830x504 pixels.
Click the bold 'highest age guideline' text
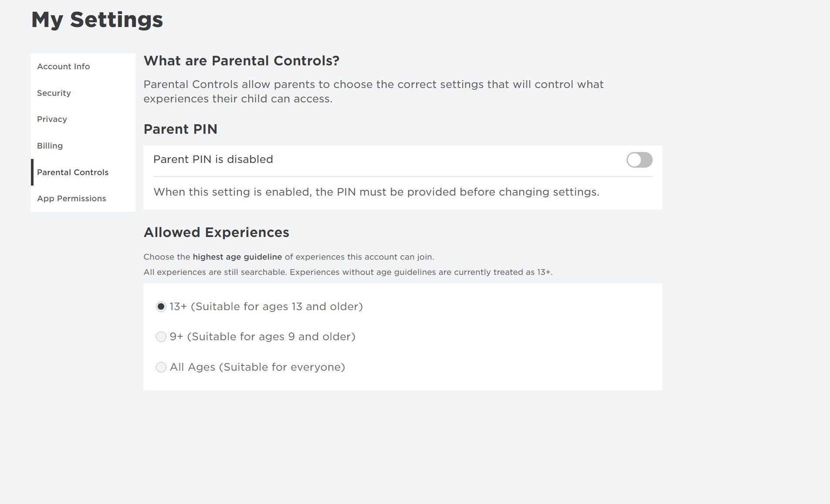tap(237, 257)
